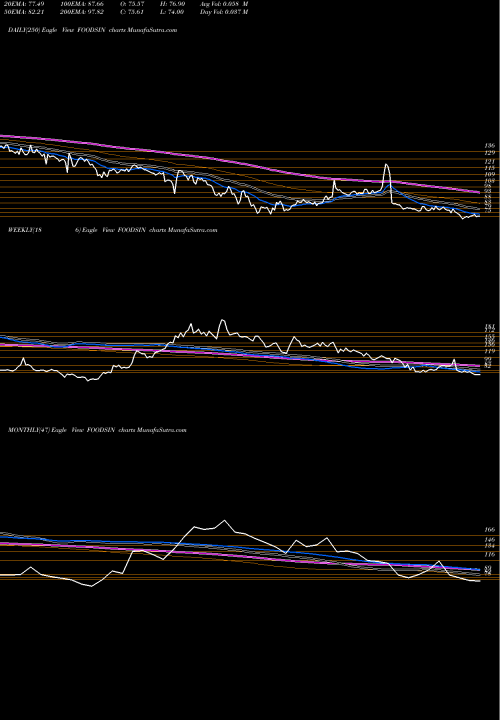Click price level 136 on daily chart

click(x=489, y=146)
